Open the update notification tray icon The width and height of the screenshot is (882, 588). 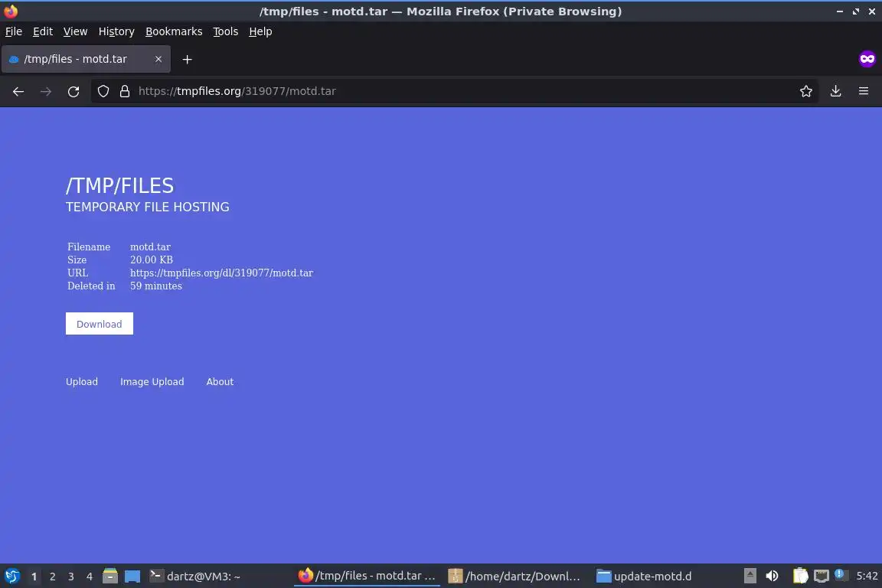pyautogui.click(x=839, y=574)
